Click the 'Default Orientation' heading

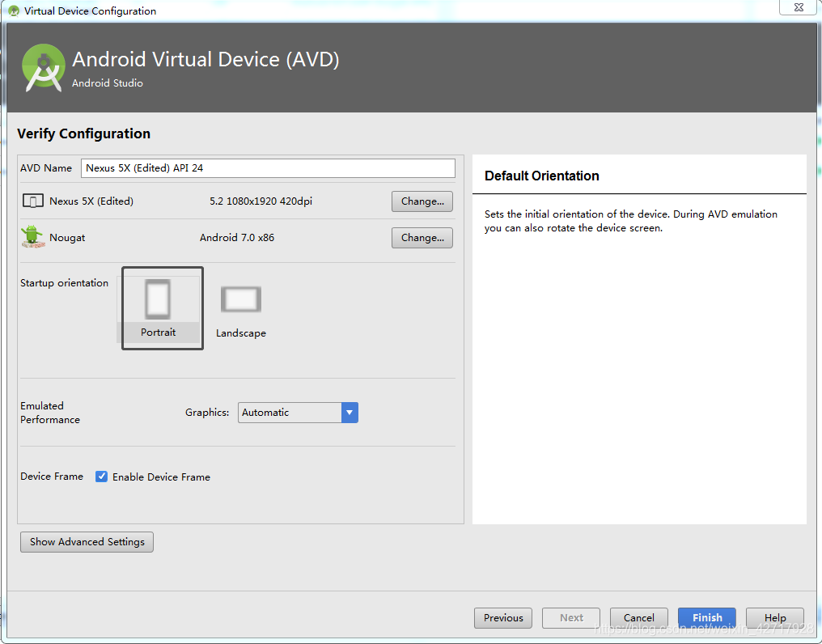point(541,176)
